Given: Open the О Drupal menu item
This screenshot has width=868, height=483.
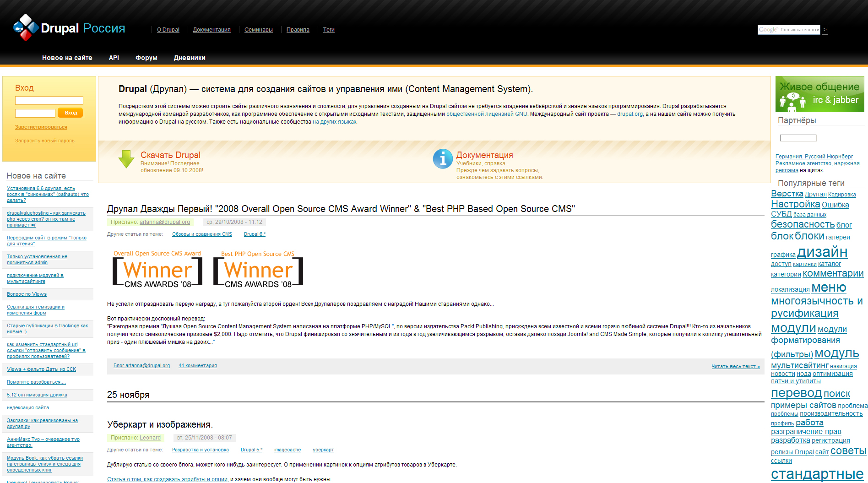Looking at the screenshot, I should (x=168, y=30).
